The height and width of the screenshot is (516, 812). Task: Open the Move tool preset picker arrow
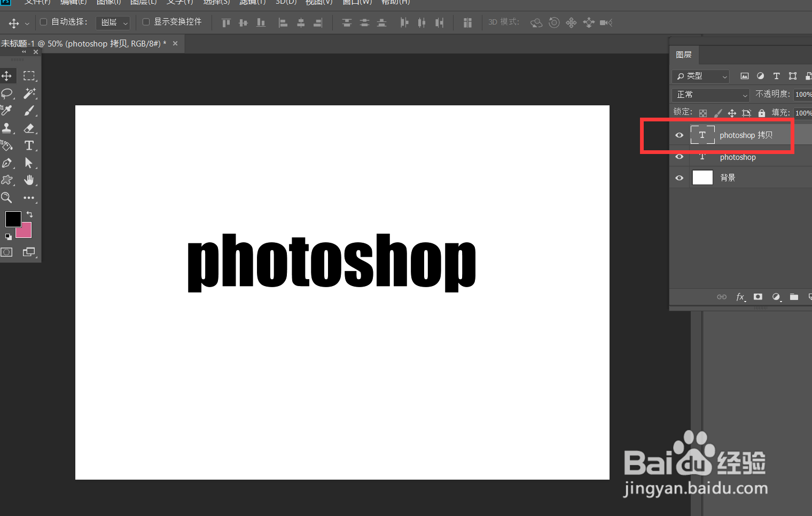(27, 24)
